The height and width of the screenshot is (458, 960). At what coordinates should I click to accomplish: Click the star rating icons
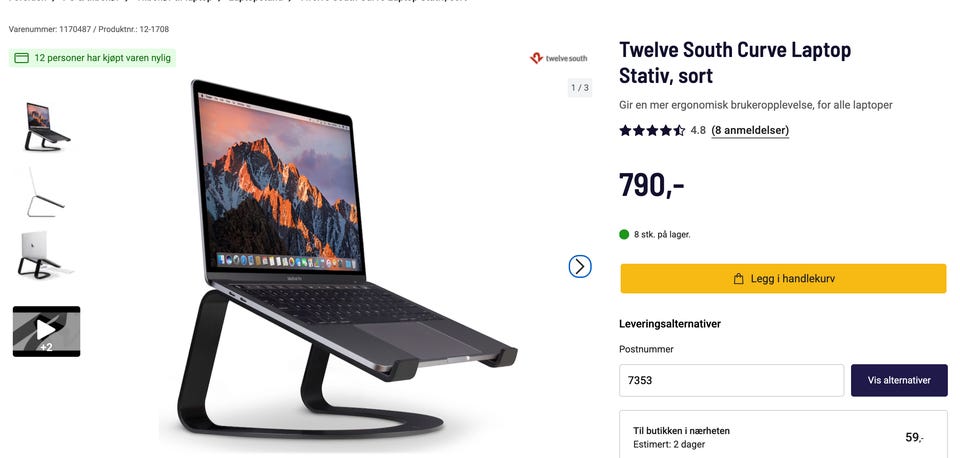tap(652, 130)
